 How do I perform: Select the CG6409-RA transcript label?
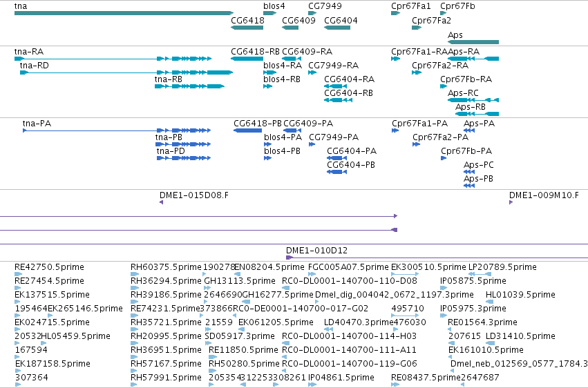[x=307, y=51]
